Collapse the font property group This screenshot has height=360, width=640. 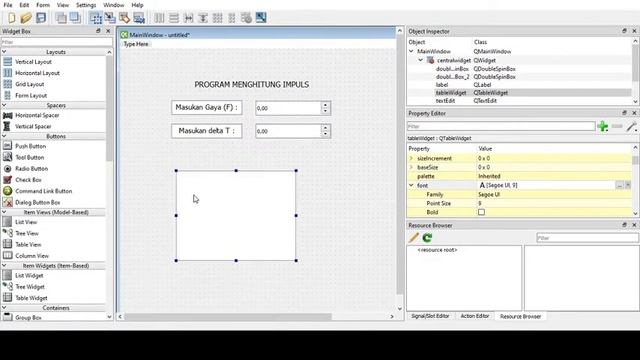411,185
